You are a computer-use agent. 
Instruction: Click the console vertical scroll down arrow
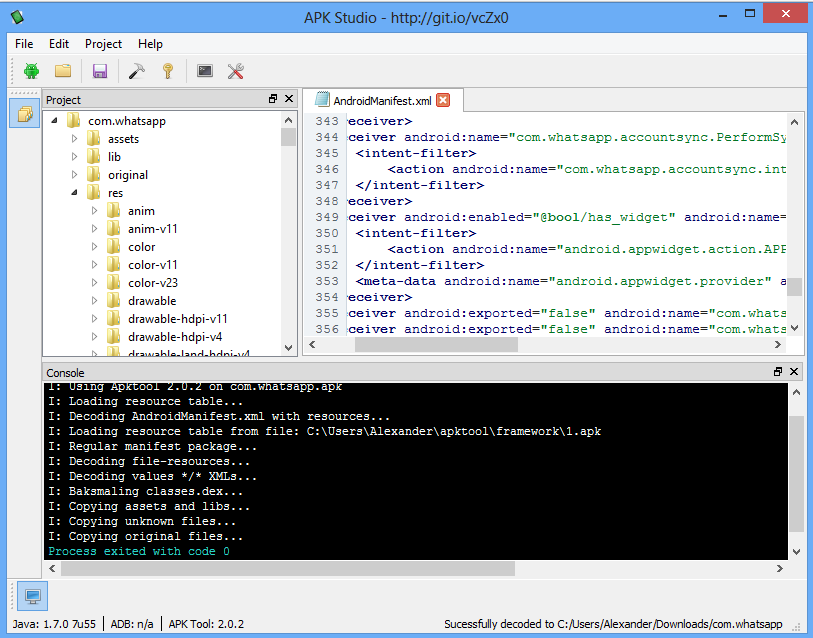click(x=796, y=551)
